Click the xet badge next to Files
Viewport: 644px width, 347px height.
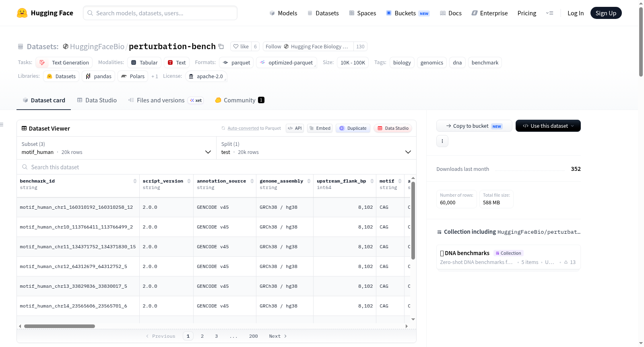click(x=196, y=100)
